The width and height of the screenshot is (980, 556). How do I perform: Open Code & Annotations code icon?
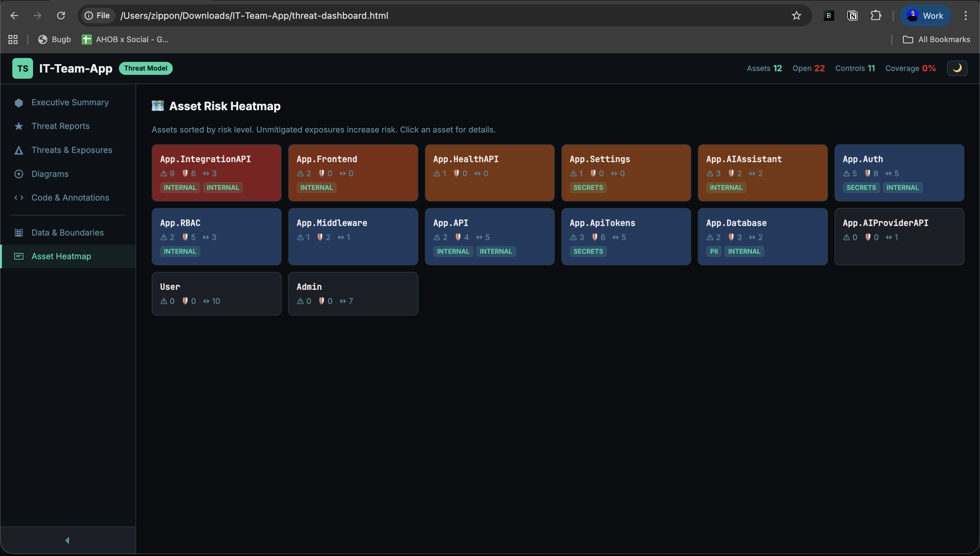[18, 197]
